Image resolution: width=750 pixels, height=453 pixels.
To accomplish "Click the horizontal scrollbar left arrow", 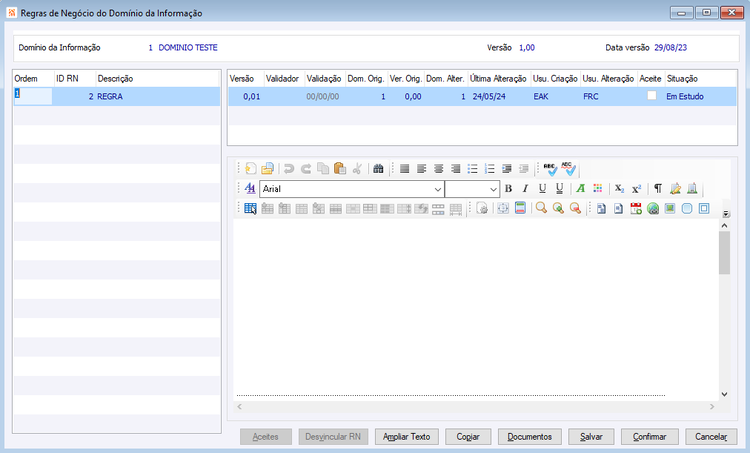I will tap(240, 407).
